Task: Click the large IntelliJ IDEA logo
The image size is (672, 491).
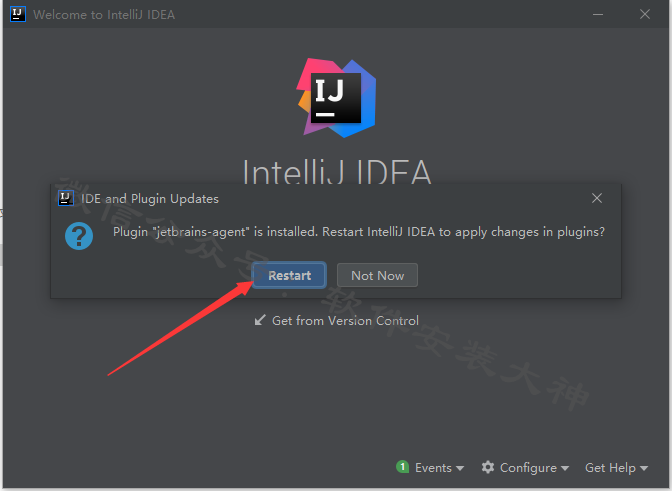Action: click(336, 98)
